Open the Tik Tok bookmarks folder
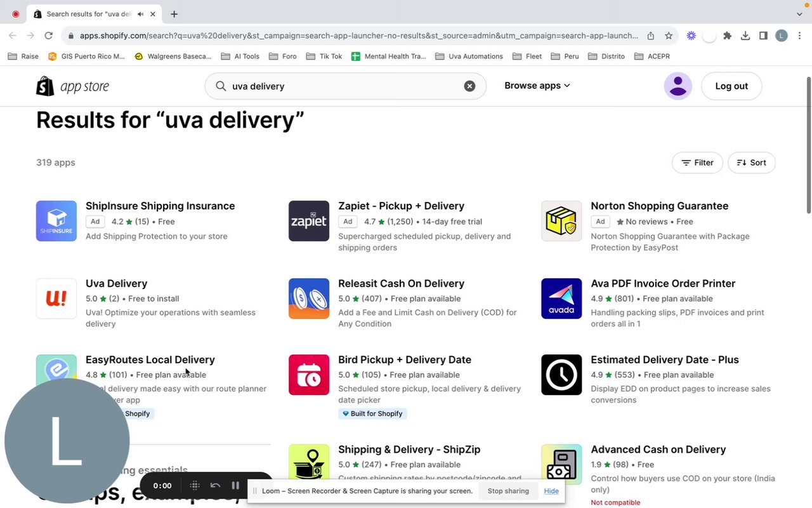 pyautogui.click(x=324, y=56)
